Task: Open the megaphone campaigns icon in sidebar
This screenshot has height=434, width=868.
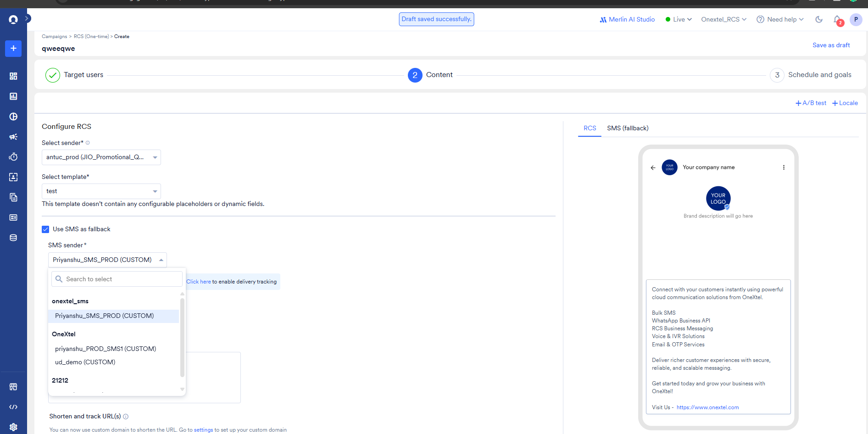Action: (x=13, y=137)
